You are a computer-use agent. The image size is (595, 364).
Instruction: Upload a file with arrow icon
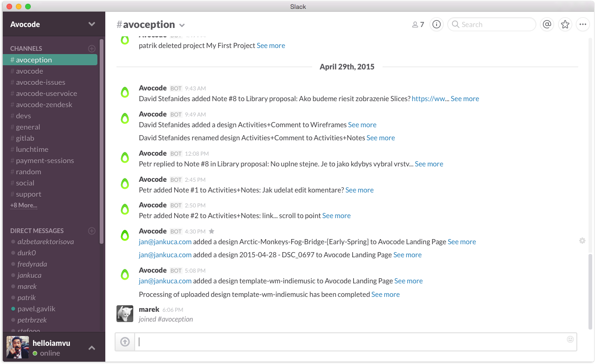pyautogui.click(x=125, y=342)
